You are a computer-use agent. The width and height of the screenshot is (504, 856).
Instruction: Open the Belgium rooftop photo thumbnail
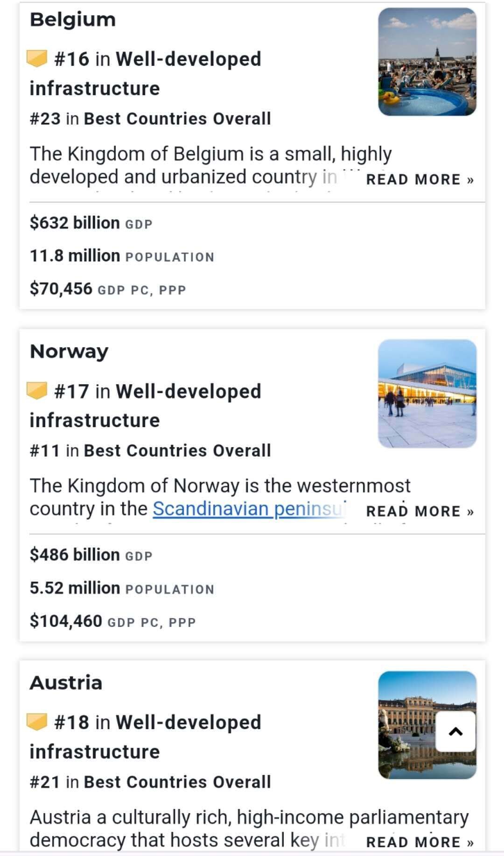tap(427, 62)
